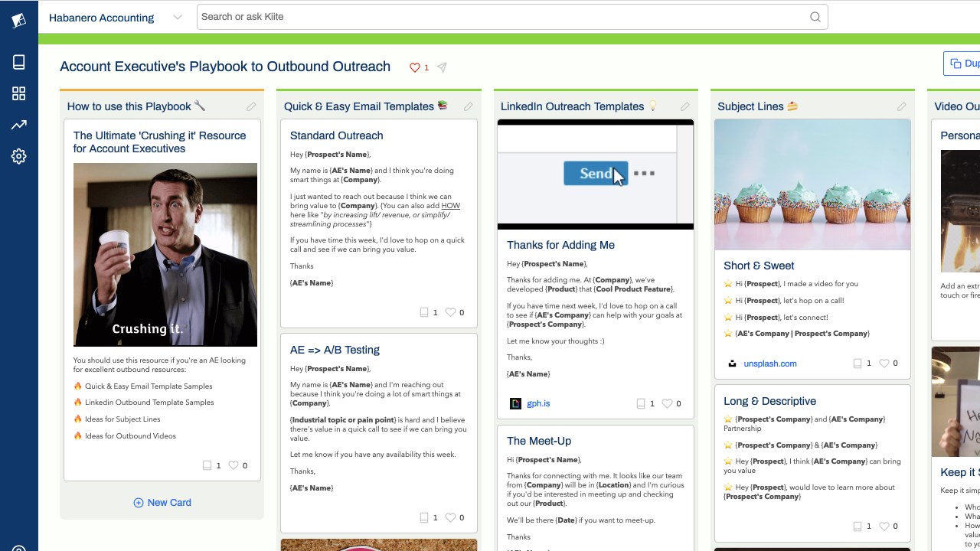The width and height of the screenshot is (980, 551).
Task: Edit the Subject Lines column title
Action: point(902,106)
